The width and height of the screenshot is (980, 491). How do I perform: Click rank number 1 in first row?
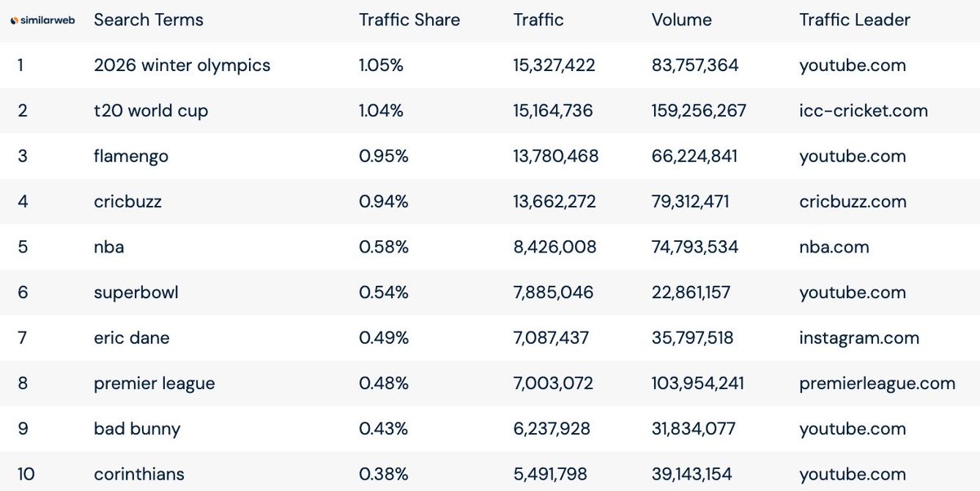click(20, 65)
